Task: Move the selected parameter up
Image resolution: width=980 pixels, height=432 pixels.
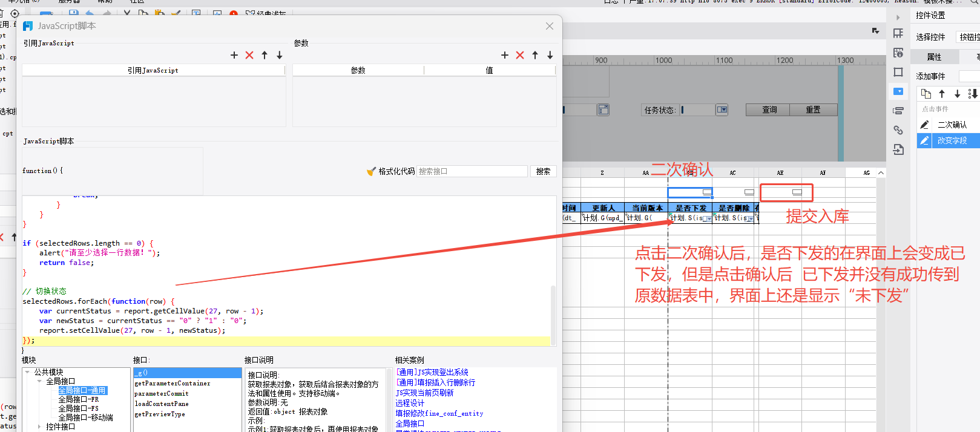Action: [535, 55]
